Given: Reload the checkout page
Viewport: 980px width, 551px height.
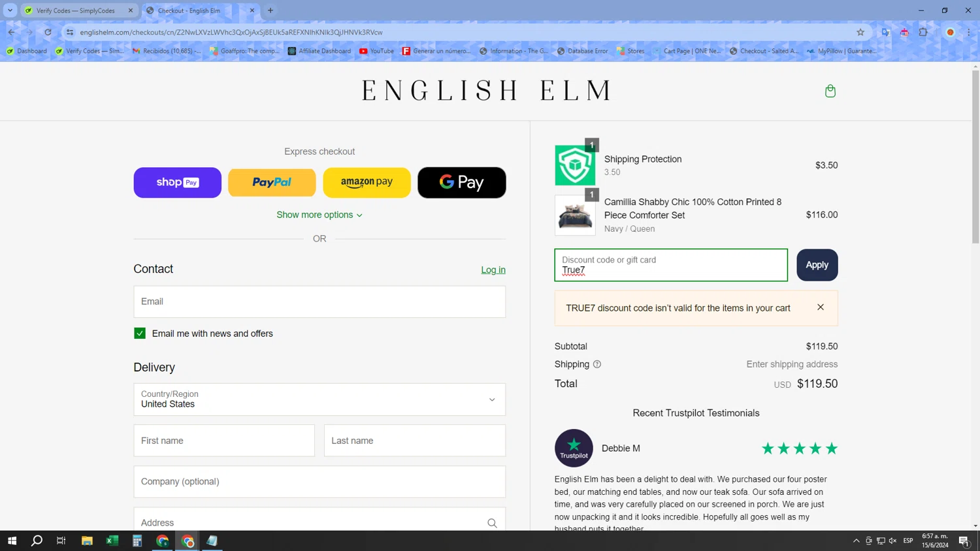Looking at the screenshot, I should click(48, 32).
